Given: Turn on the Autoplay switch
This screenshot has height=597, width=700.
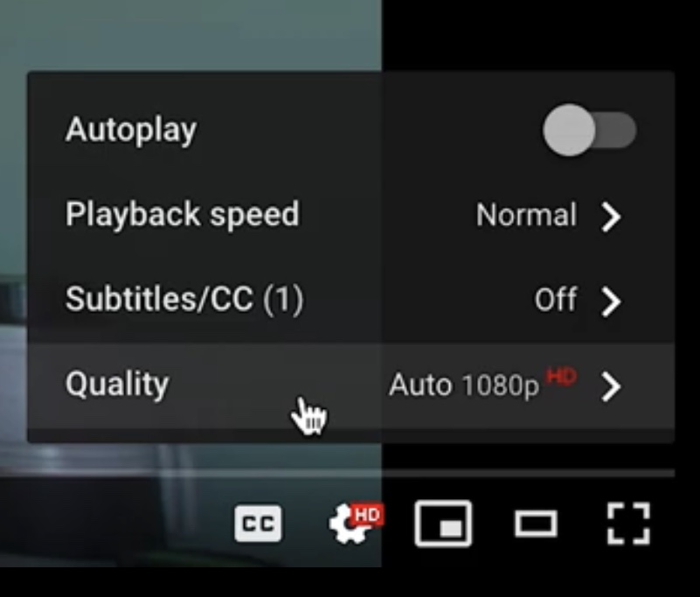Looking at the screenshot, I should [x=589, y=130].
